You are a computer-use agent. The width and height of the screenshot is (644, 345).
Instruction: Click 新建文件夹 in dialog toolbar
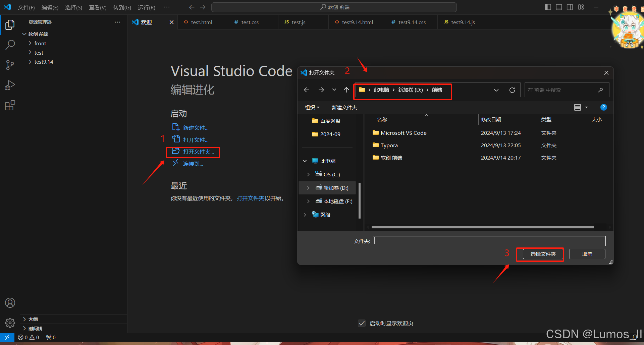tap(344, 107)
